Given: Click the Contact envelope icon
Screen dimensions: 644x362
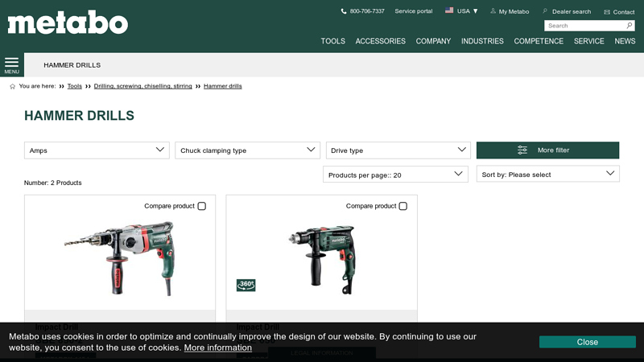Looking at the screenshot, I should pos(607,12).
